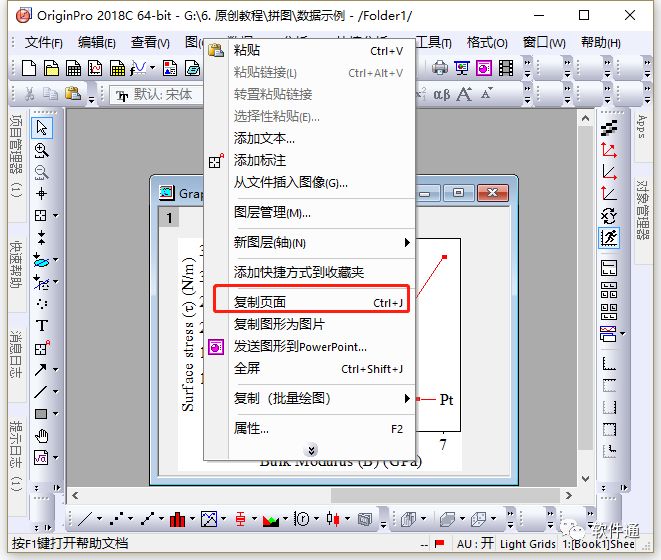
Task: Choose 添加标注 from the menu
Action: (x=309, y=160)
